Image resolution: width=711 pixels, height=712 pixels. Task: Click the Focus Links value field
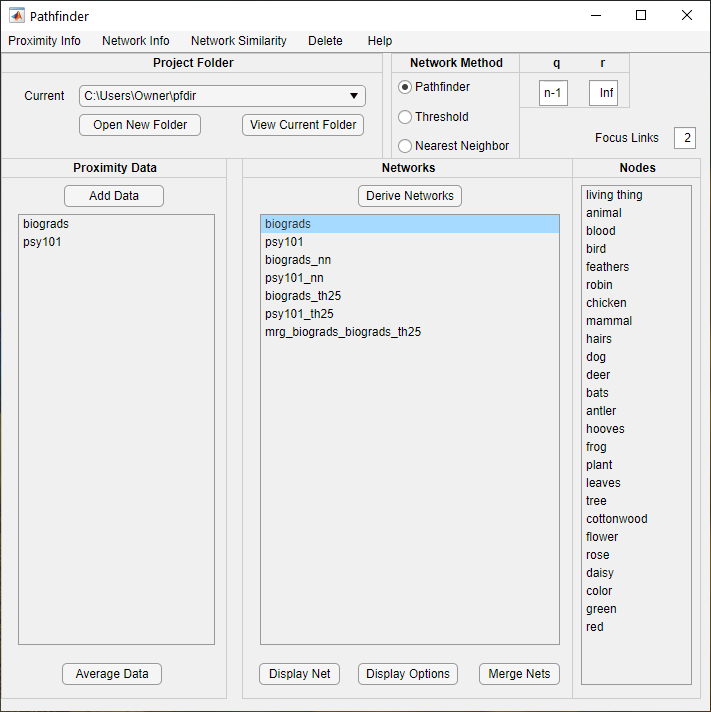[x=685, y=138]
